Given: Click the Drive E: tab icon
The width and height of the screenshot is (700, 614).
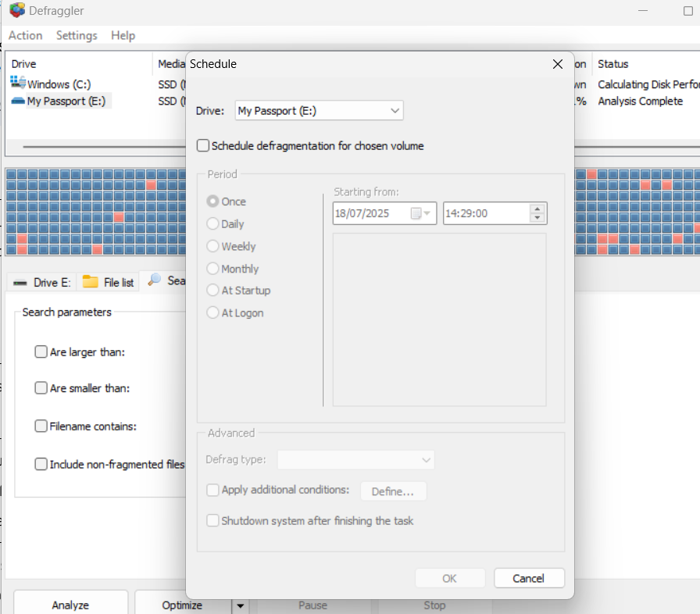Looking at the screenshot, I should 21,282.
